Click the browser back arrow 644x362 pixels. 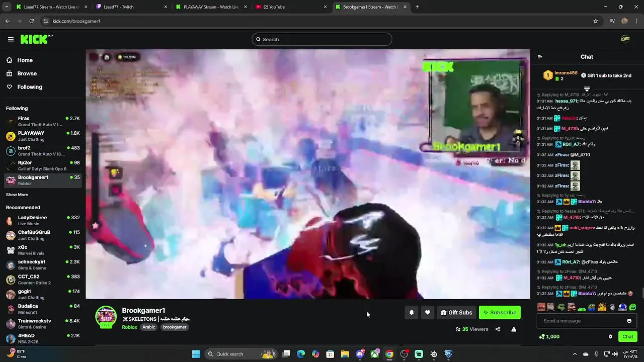(x=8, y=21)
